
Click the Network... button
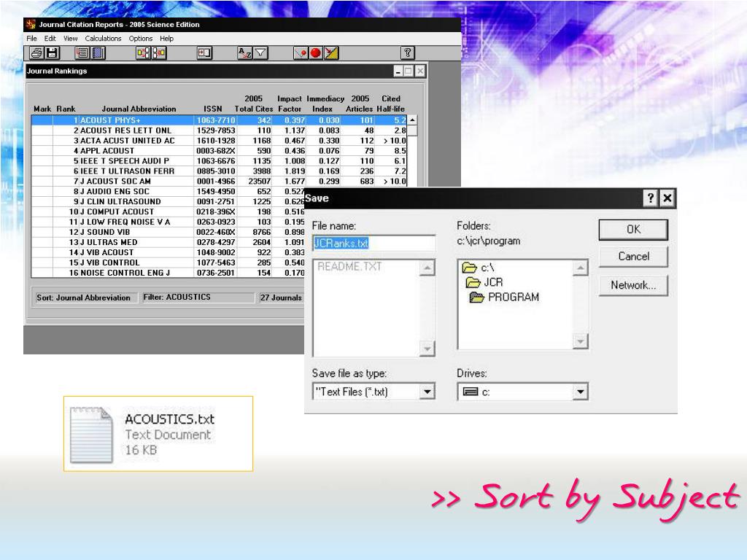(x=633, y=285)
